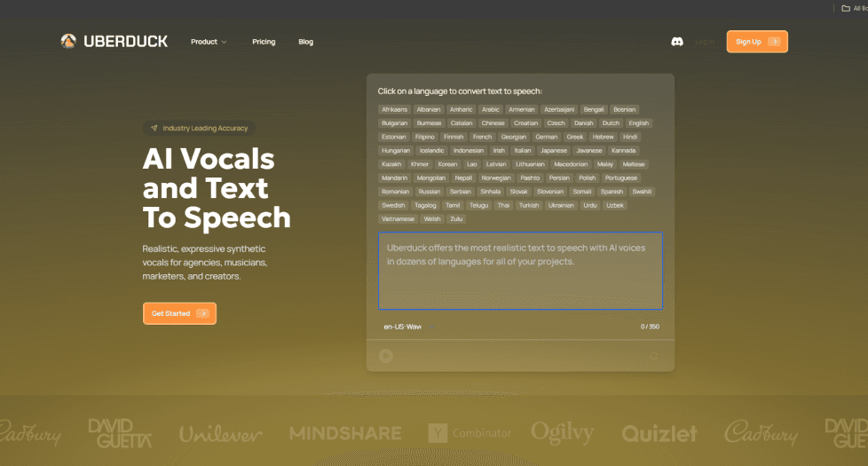Select the Estonian language
The image size is (868, 466).
click(x=394, y=137)
